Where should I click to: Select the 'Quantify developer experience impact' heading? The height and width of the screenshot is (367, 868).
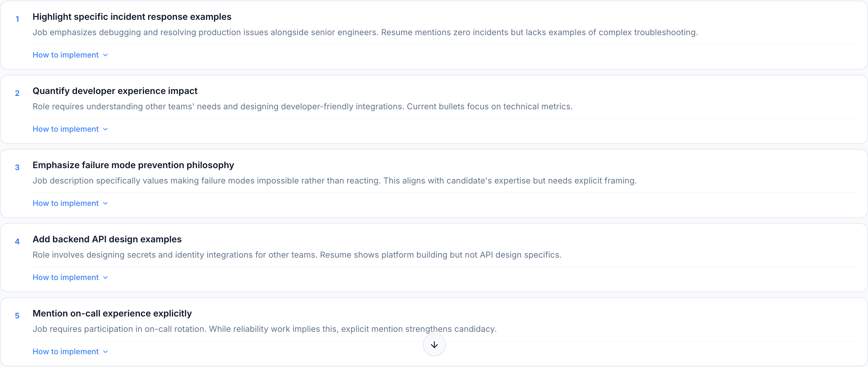(115, 91)
